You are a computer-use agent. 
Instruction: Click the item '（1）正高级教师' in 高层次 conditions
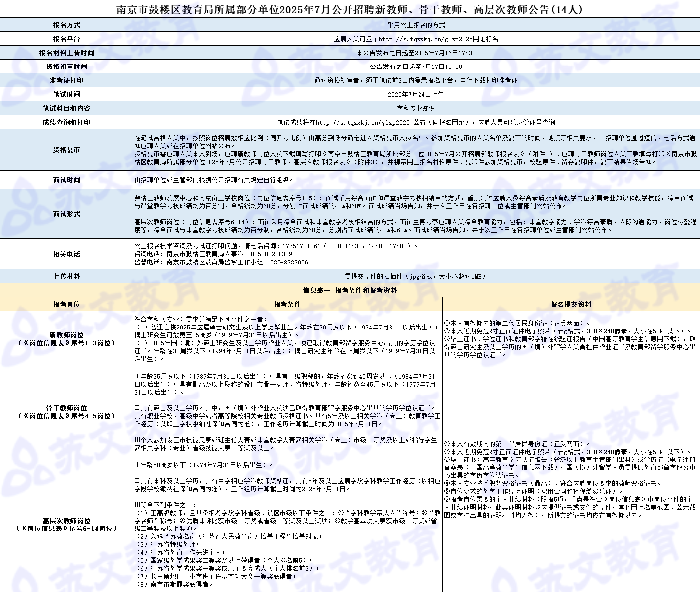287,521
